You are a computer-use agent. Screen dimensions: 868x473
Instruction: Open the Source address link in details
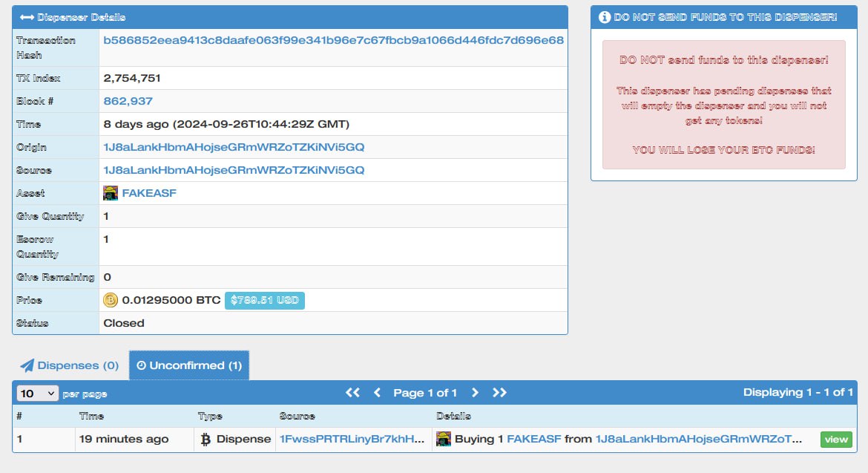234,170
